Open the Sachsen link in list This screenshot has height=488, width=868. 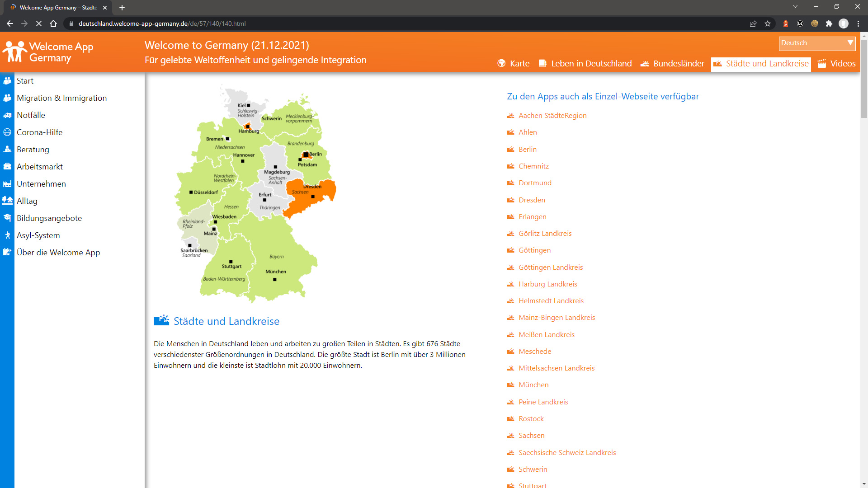pyautogui.click(x=531, y=436)
